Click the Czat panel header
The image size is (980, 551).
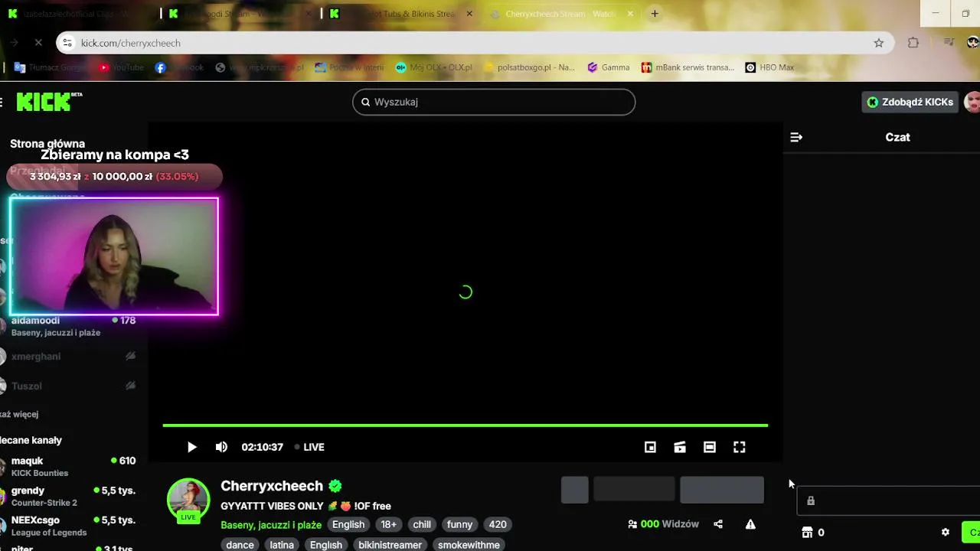897,137
